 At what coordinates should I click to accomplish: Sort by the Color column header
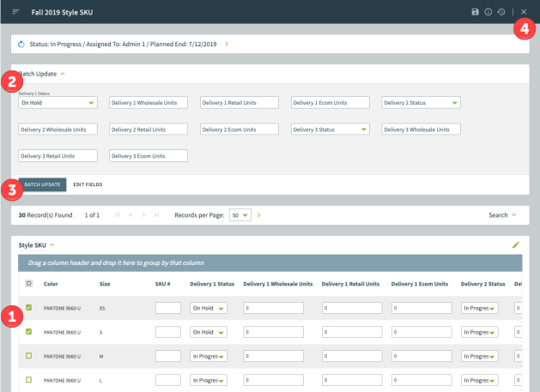51,283
